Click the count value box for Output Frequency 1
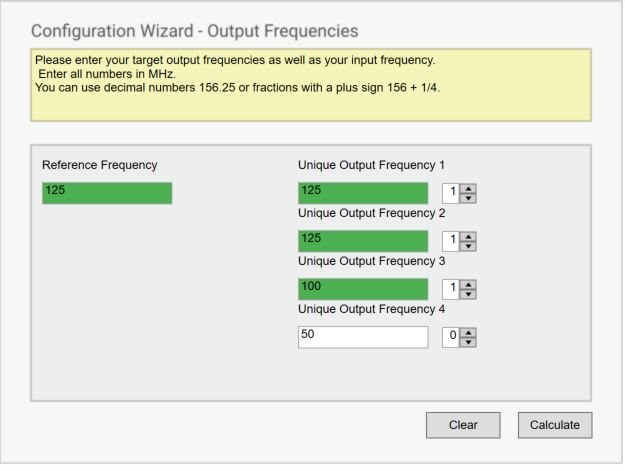The image size is (625, 471). 452,193
